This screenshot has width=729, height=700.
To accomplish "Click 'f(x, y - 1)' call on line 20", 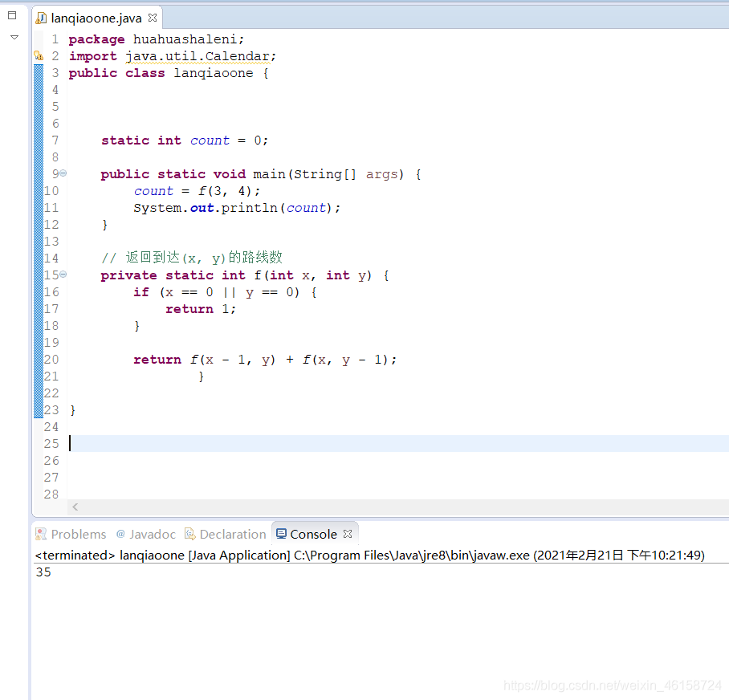I will tap(346, 360).
